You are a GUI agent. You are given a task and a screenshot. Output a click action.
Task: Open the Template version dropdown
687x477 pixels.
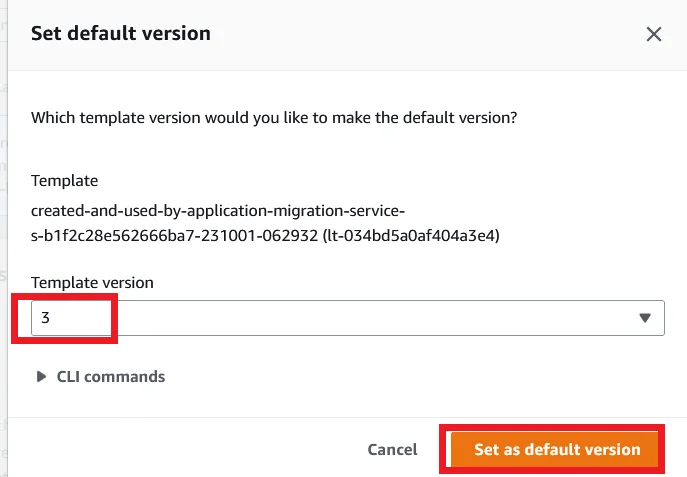click(347, 318)
